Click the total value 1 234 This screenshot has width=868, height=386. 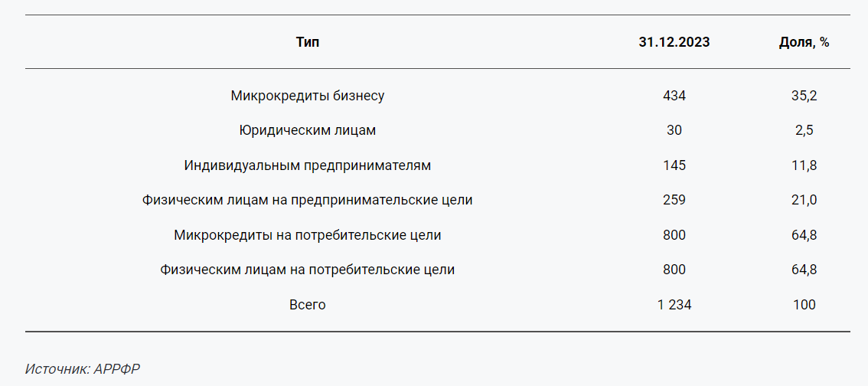tap(674, 305)
